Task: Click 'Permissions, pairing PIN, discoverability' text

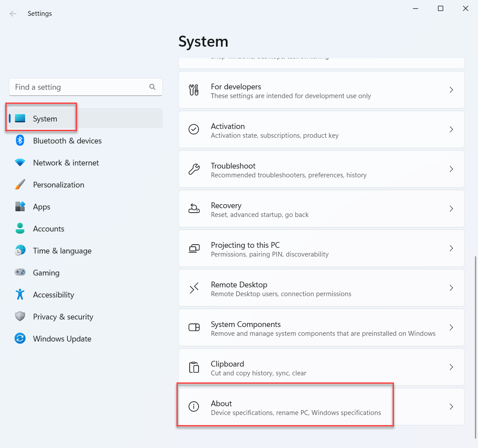Action: 270,254
